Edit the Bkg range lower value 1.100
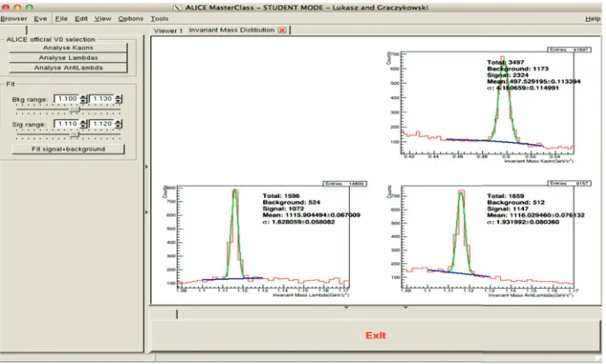The height and width of the screenshot is (364, 606). click(x=67, y=99)
